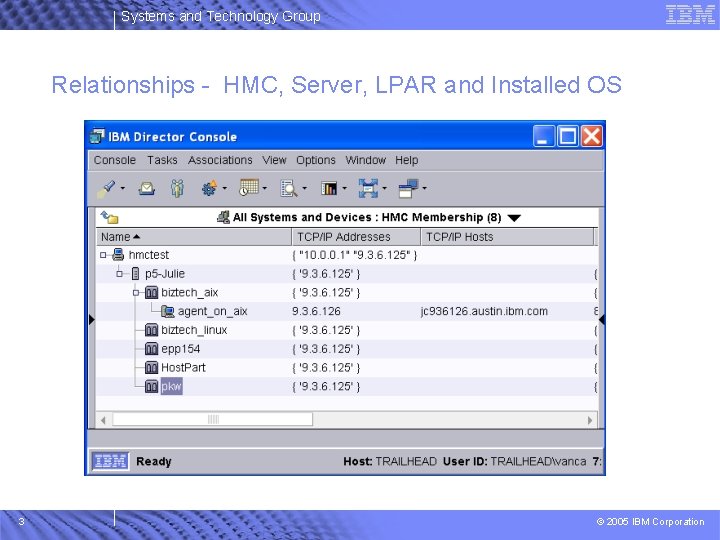The height and width of the screenshot is (540, 720).
Task: Click the p5-Julie server icon
Action: tap(135, 274)
